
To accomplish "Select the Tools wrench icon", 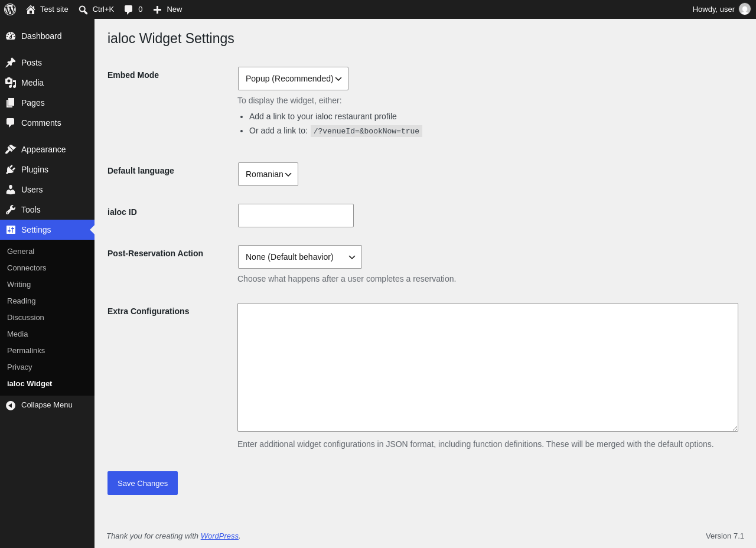I will click(x=11, y=210).
